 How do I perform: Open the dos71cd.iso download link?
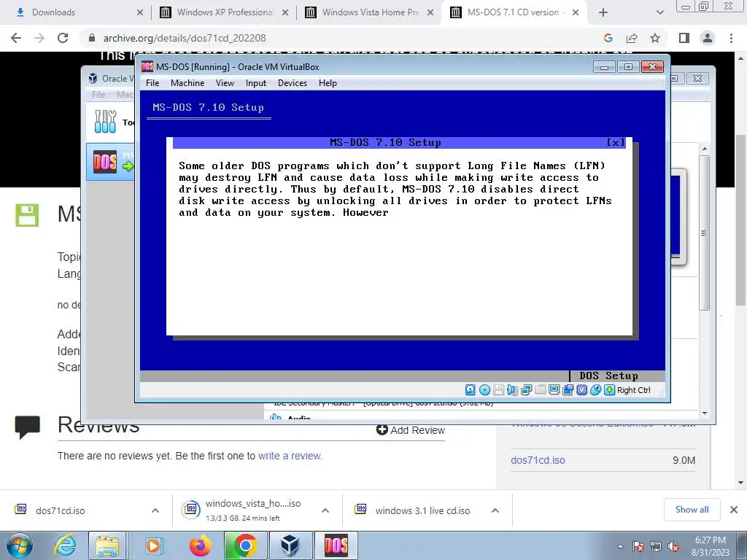coord(538,461)
